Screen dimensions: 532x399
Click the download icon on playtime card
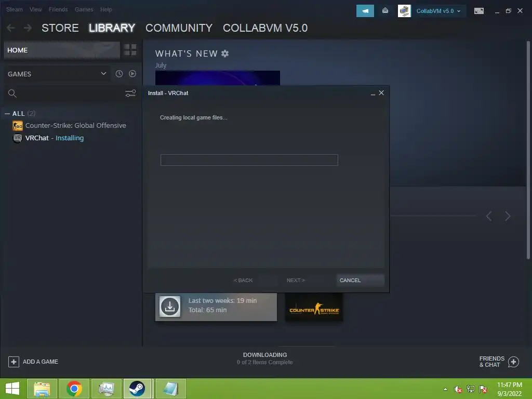[x=170, y=307]
